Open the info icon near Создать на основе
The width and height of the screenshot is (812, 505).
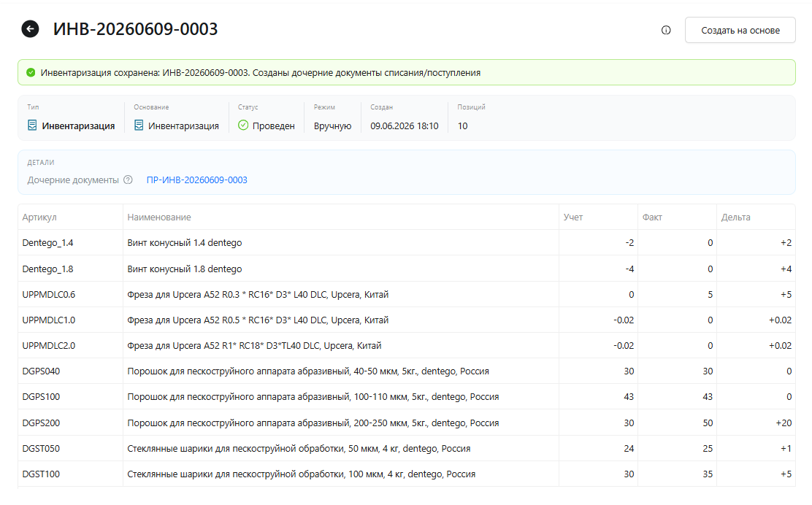point(666,30)
